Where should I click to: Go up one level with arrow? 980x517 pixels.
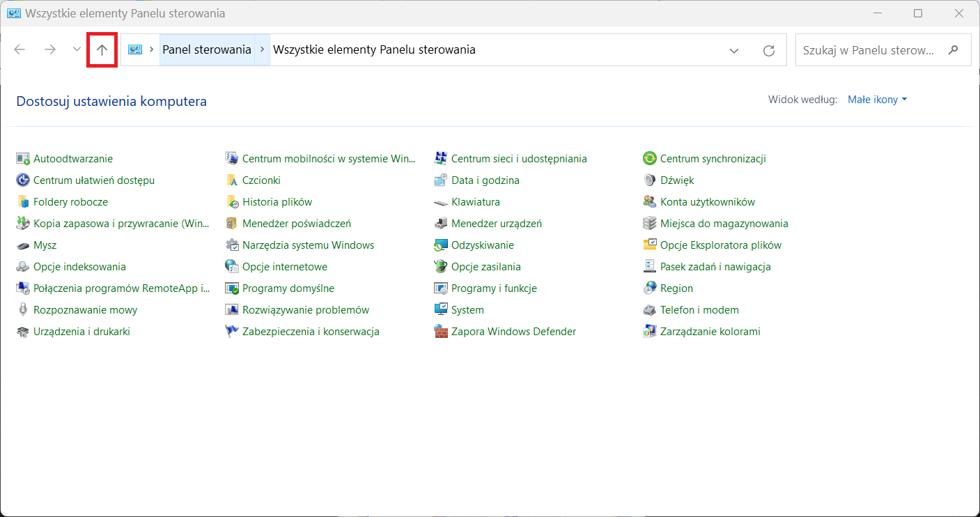coord(102,50)
